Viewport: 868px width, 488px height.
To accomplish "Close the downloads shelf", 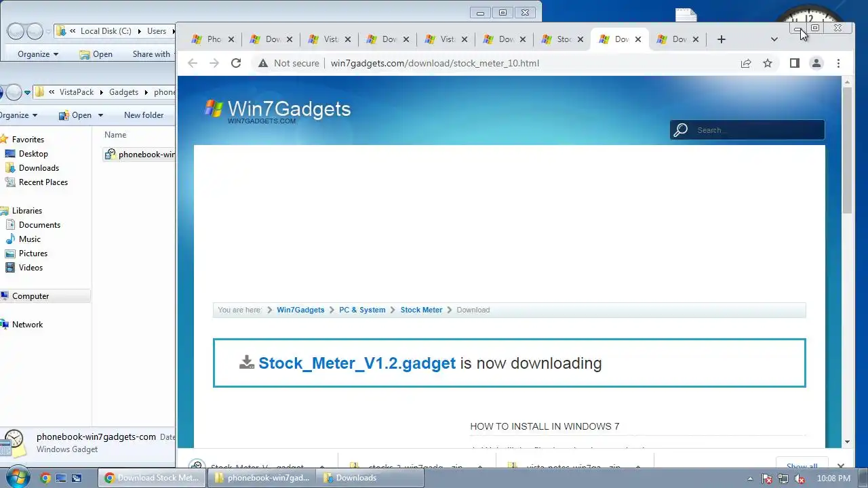I will tap(841, 466).
